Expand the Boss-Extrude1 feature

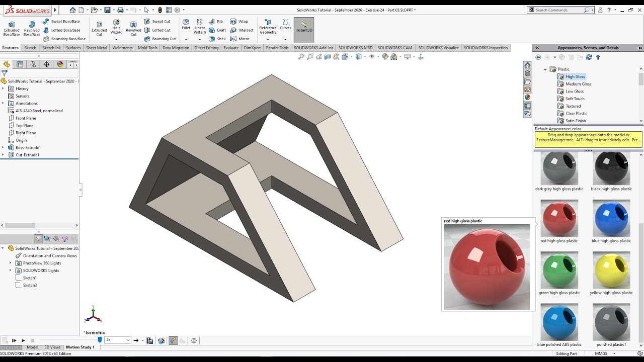(3, 147)
